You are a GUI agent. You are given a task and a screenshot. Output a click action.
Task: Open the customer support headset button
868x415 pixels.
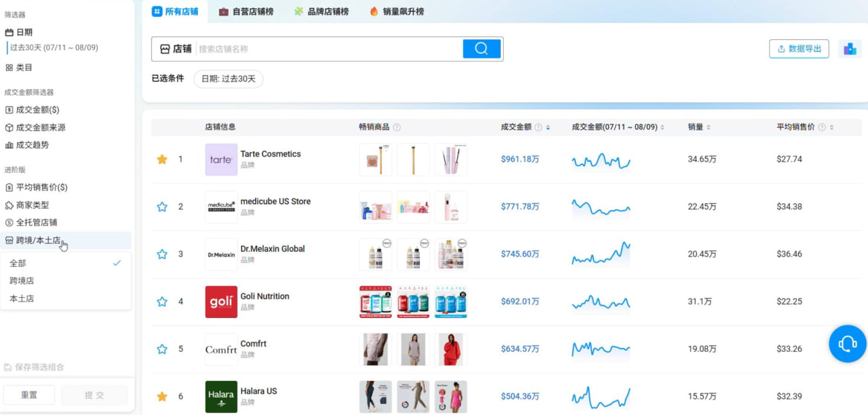(847, 344)
